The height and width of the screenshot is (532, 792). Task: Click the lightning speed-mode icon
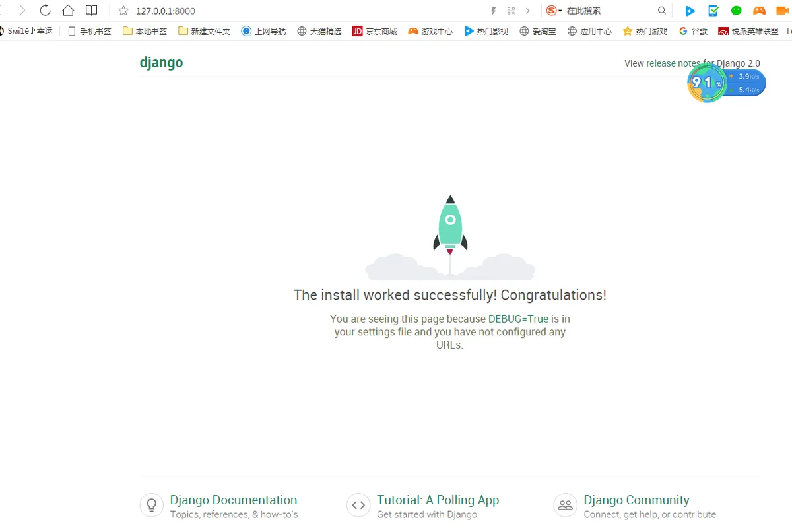coord(493,11)
